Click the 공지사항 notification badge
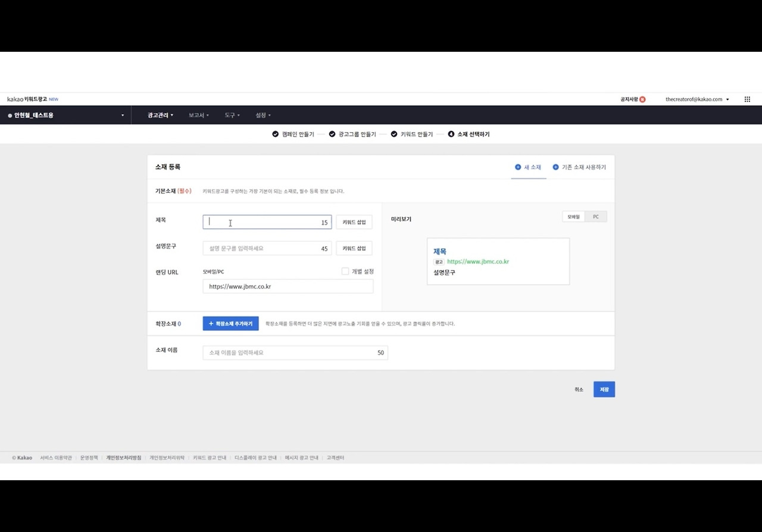Screen dimensions: 762x532 click(x=642, y=99)
